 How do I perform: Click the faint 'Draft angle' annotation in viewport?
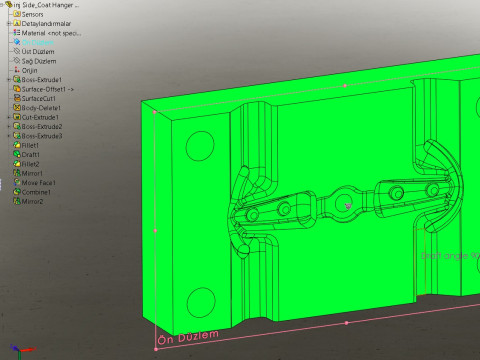(450, 256)
